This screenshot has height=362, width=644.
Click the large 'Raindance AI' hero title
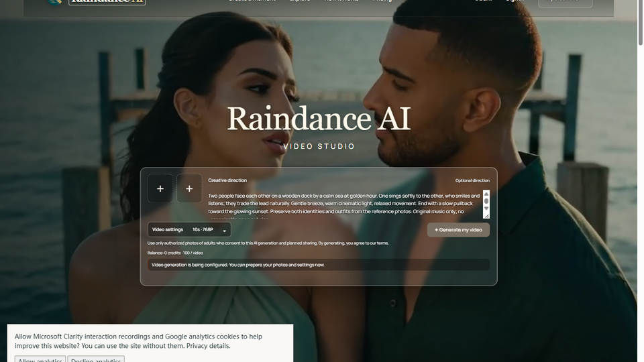pos(319,119)
